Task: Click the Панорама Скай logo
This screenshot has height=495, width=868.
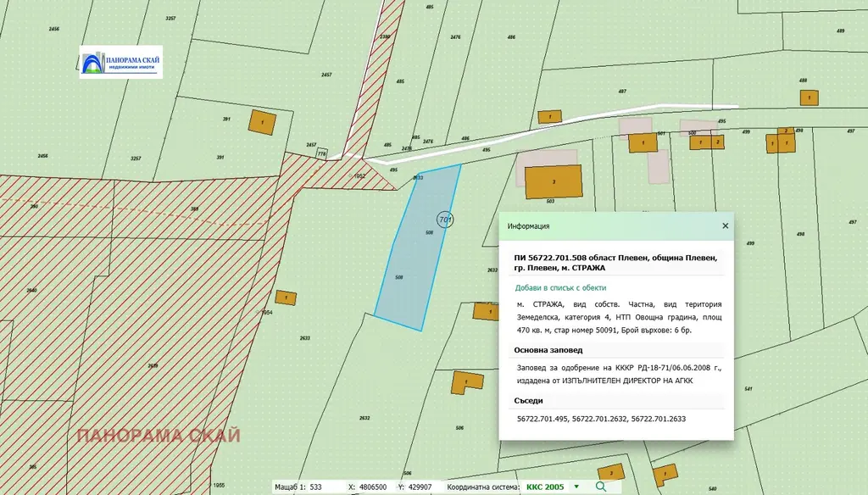Action: (x=120, y=62)
